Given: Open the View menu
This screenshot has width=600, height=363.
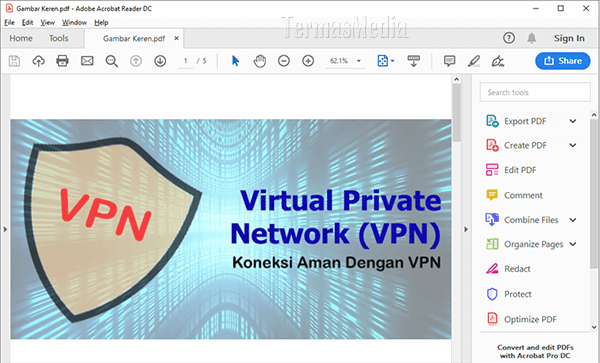Looking at the screenshot, I should (47, 23).
